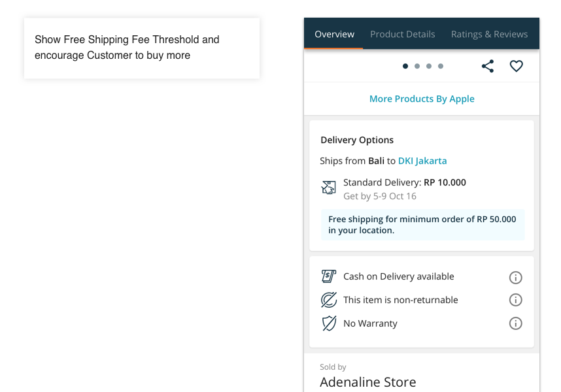561x392 pixels.
Task: Open Adenaline Store seller page
Action: click(367, 382)
